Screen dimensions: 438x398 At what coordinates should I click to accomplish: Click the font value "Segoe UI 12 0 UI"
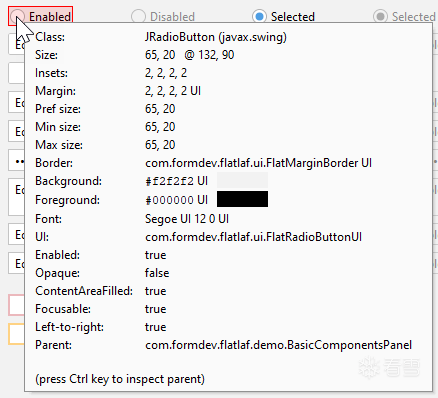click(x=187, y=219)
